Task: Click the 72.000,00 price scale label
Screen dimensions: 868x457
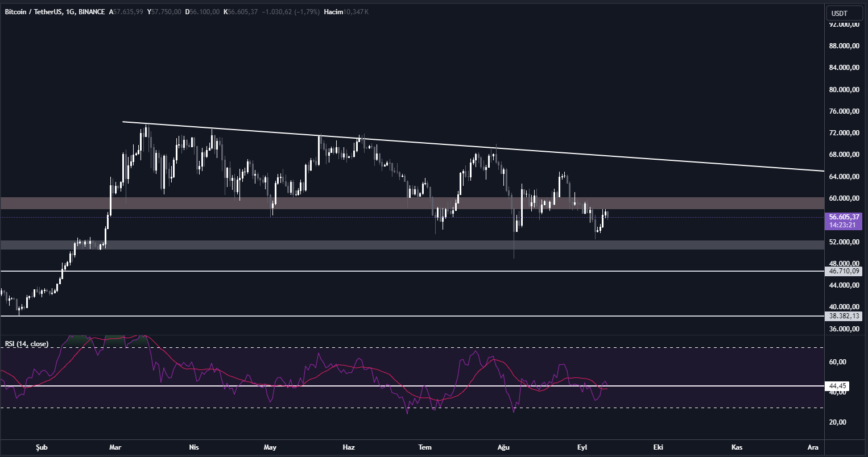Action: [844, 133]
